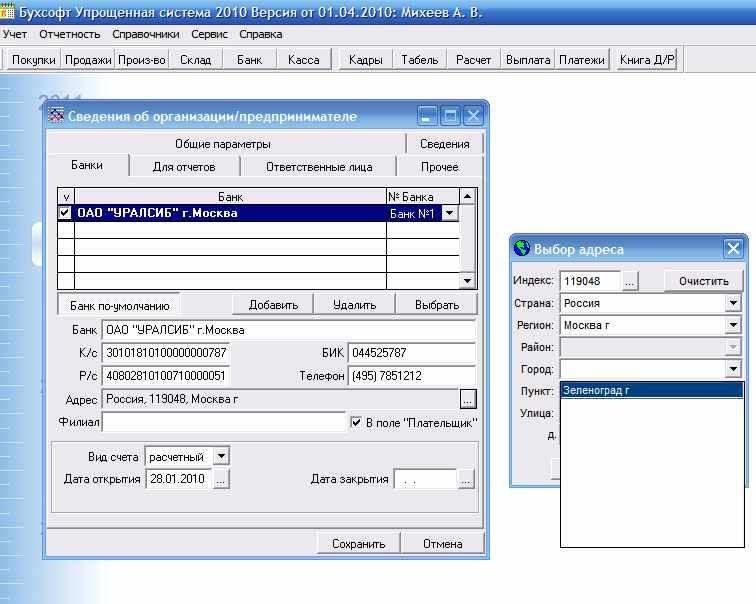
Task: Open the Книга Д/Р toolbar section
Action: (647, 60)
